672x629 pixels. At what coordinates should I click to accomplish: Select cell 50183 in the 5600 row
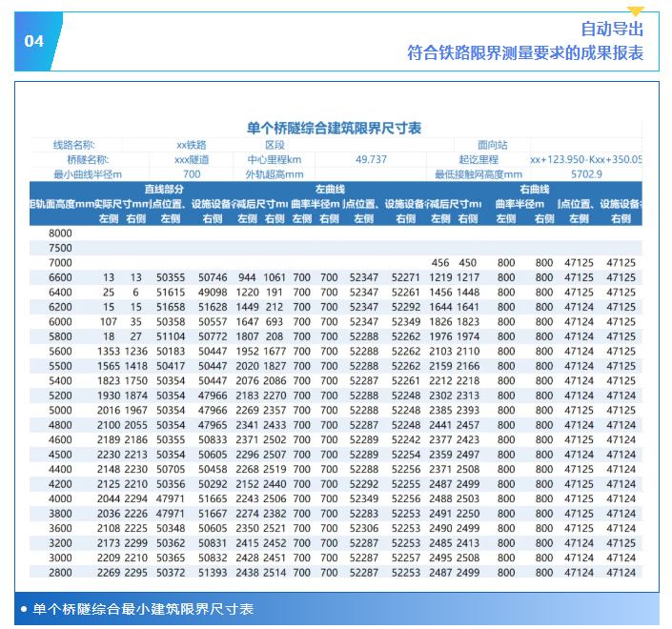coord(171,351)
